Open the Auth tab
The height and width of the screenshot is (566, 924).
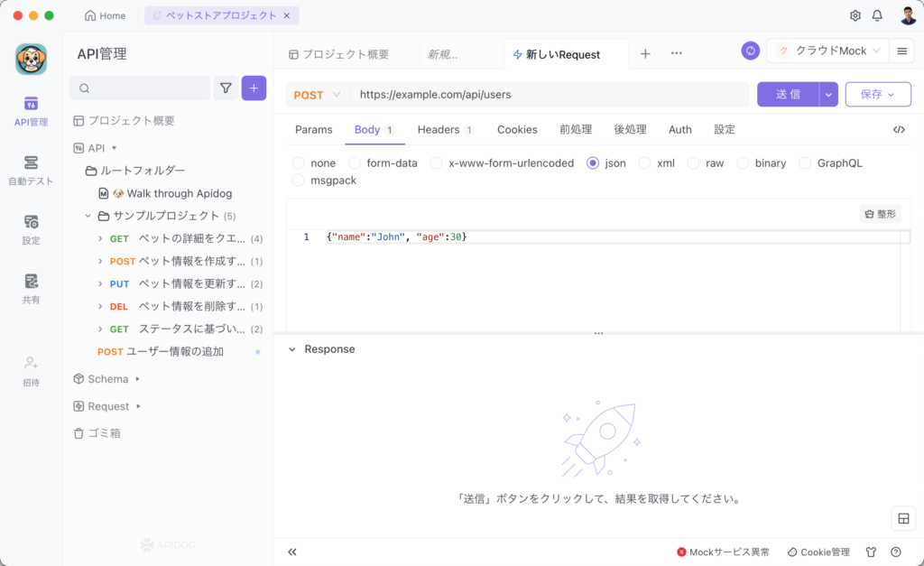(679, 130)
